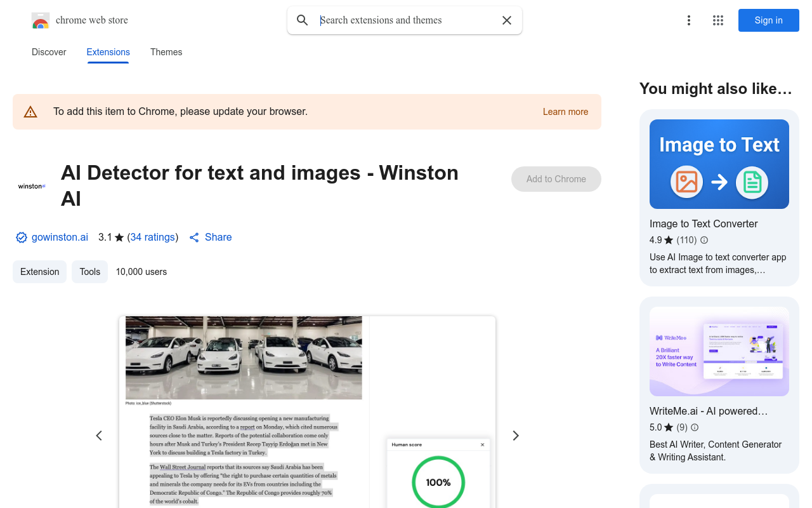Click the You might also like heading
This screenshot has height=508, width=812.
coord(716,89)
